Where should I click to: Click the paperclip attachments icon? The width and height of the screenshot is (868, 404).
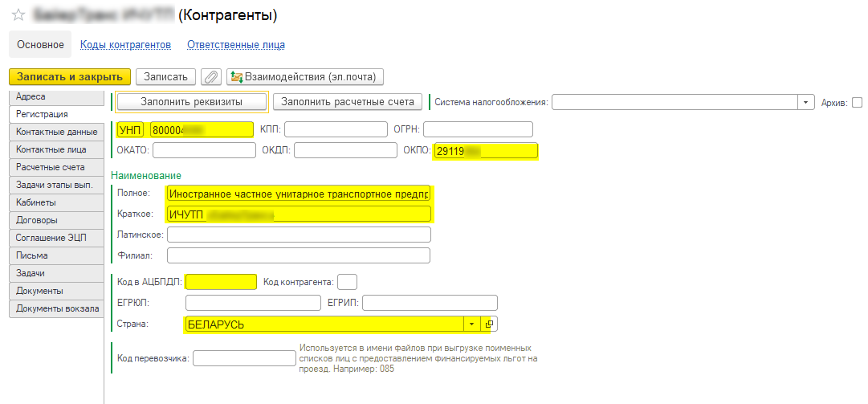(210, 77)
